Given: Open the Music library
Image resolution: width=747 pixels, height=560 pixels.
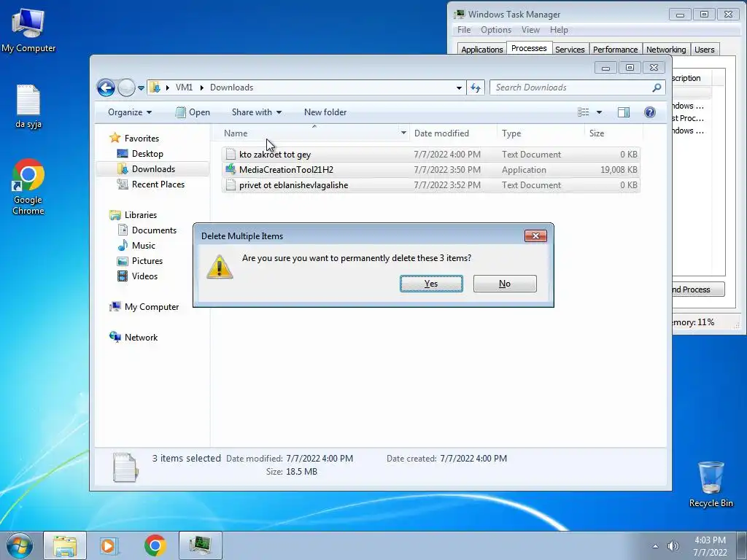Looking at the screenshot, I should click(144, 245).
